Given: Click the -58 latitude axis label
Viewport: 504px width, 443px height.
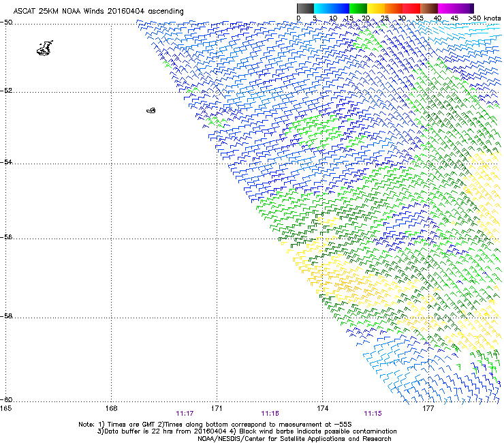Looking at the screenshot, I should tap(7, 316).
